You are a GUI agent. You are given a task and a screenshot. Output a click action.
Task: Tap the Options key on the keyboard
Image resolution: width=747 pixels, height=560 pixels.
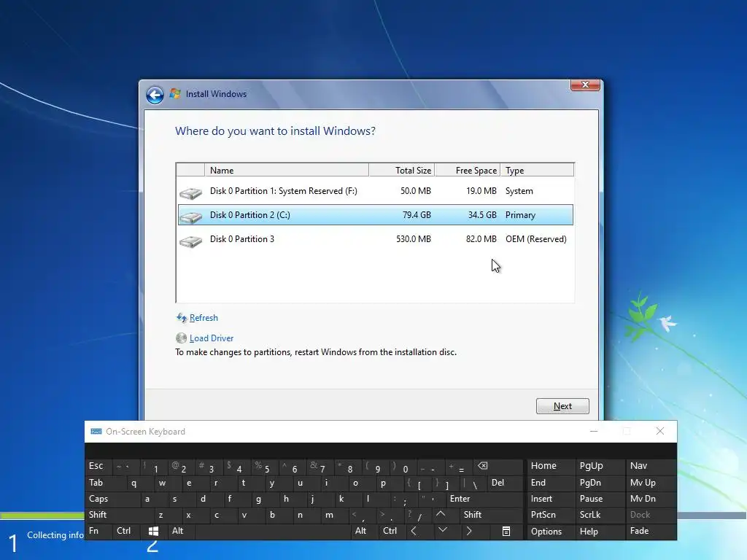(x=551, y=532)
